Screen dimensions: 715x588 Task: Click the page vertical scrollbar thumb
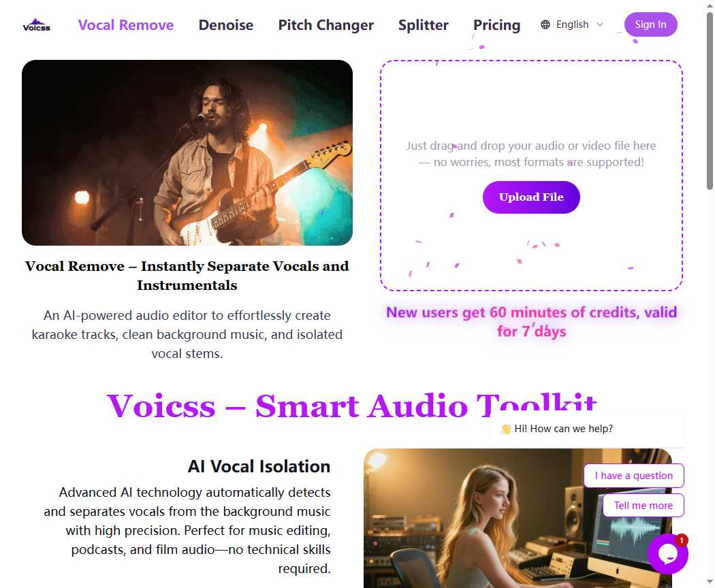(710, 100)
